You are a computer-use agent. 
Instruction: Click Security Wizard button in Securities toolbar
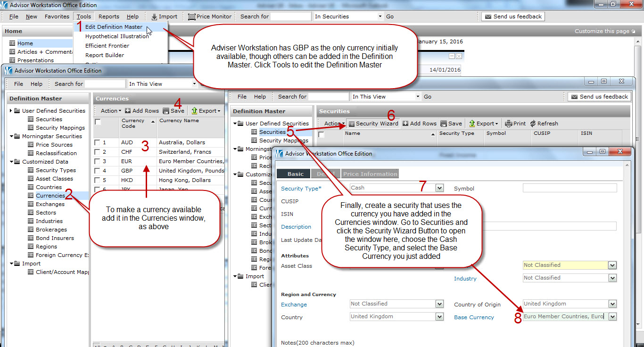(373, 124)
